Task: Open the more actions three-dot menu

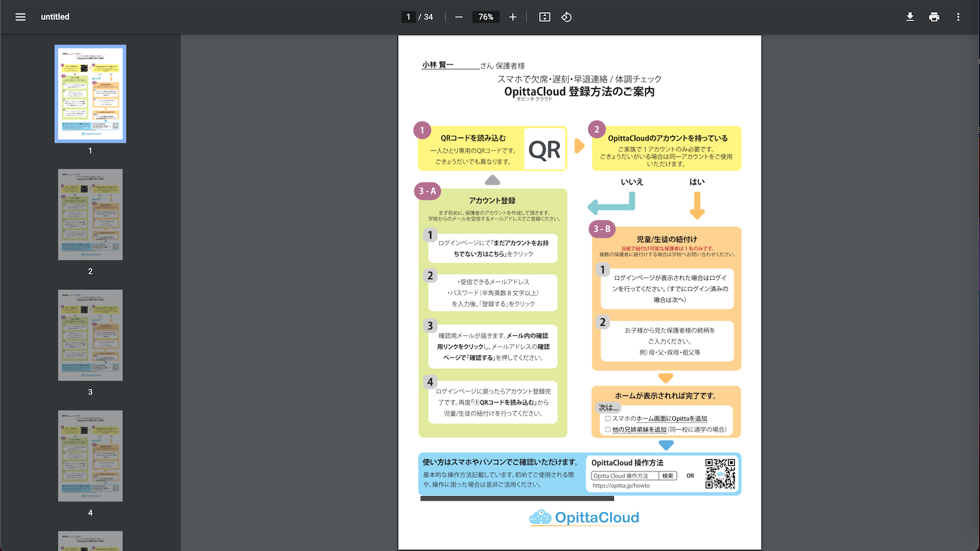Action: 958,17
